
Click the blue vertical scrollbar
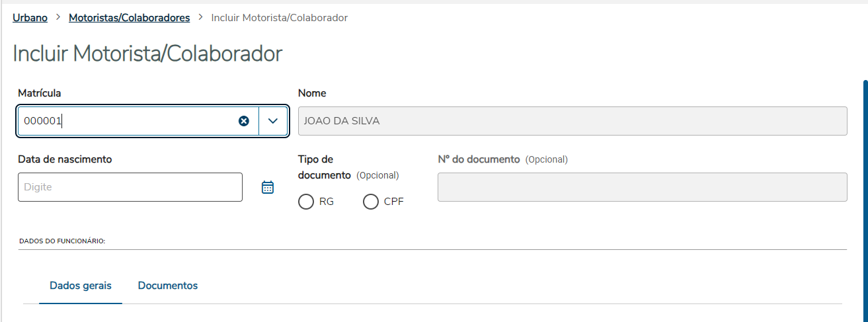click(865, 198)
